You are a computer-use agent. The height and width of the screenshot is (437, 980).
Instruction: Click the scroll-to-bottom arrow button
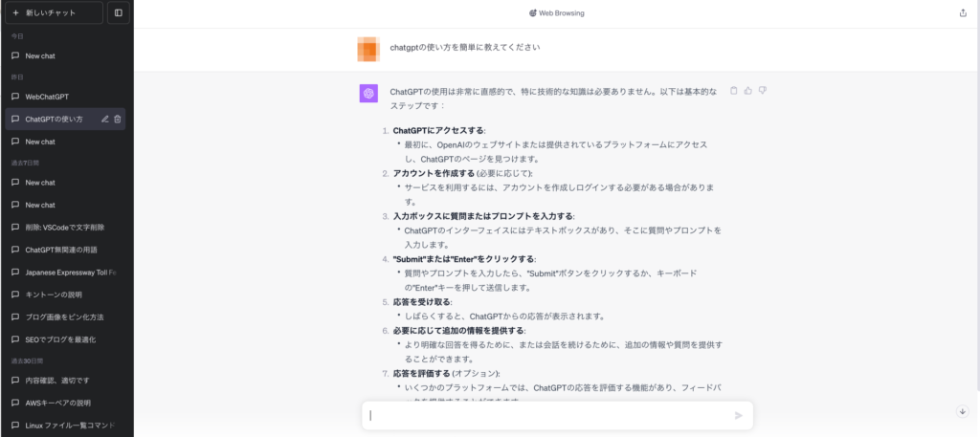click(x=963, y=411)
